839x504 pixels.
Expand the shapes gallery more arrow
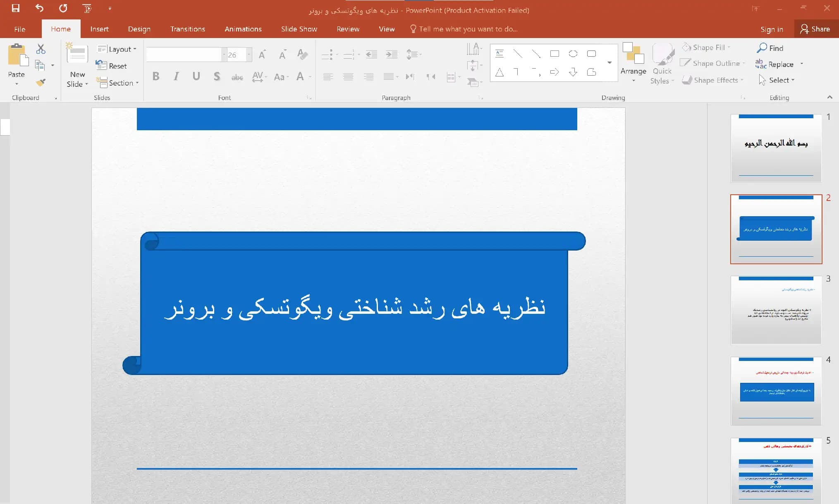tap(609, 62)
